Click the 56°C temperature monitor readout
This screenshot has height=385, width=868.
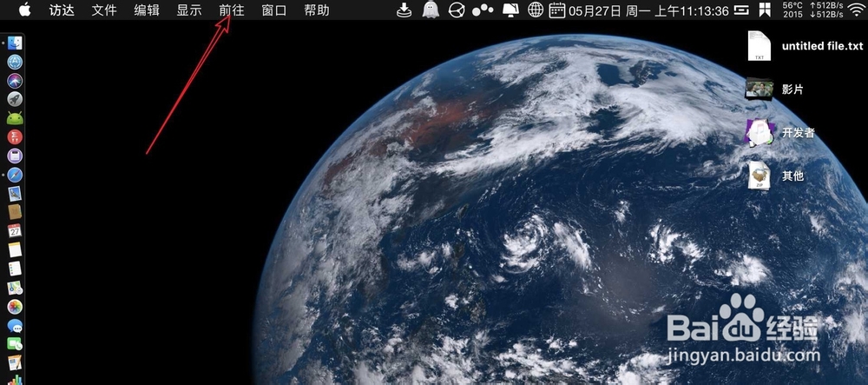pos(792,10)
